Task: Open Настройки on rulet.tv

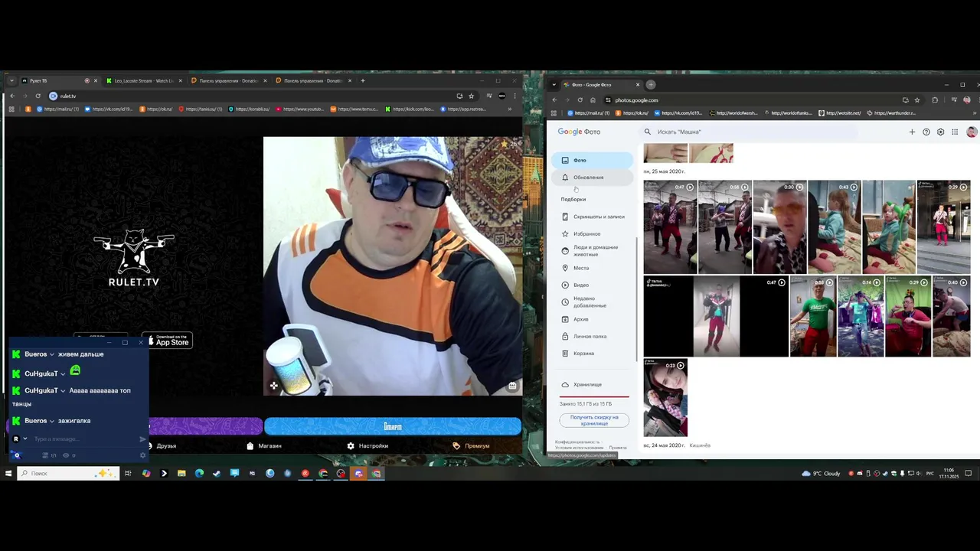Action: click(367, 445)
